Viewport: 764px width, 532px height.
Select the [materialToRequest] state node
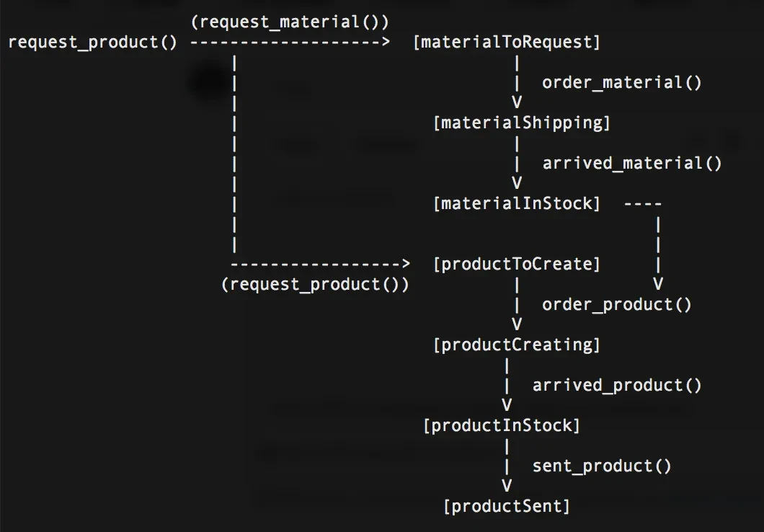coord(507,42)
